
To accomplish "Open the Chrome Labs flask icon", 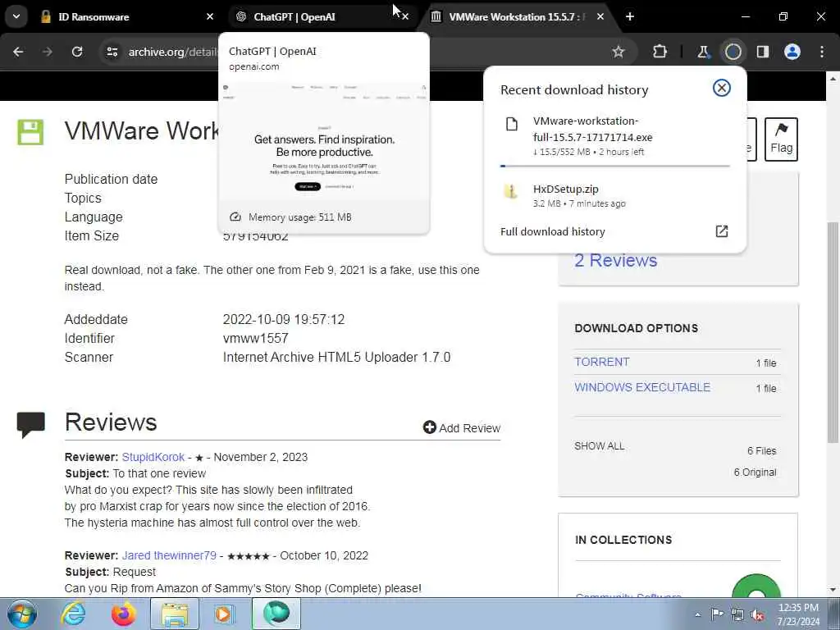I will pyautogui.click(x=703, y=52).
